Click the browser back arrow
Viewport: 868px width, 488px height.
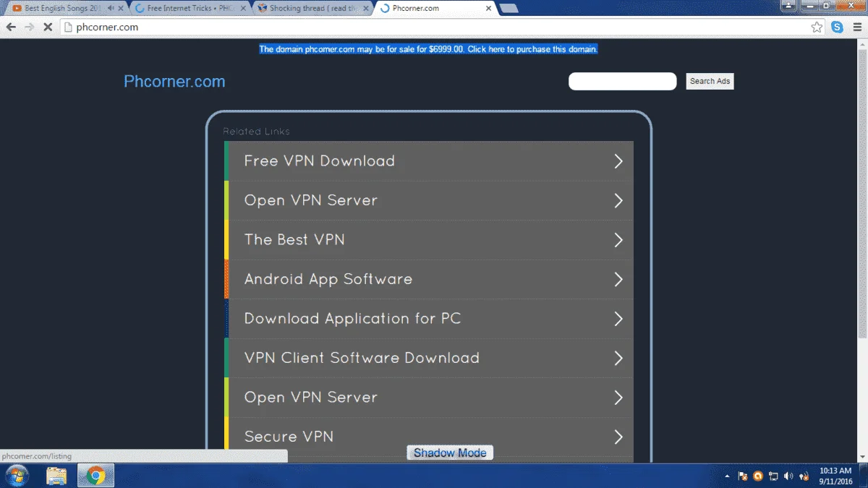click(11, 27)
